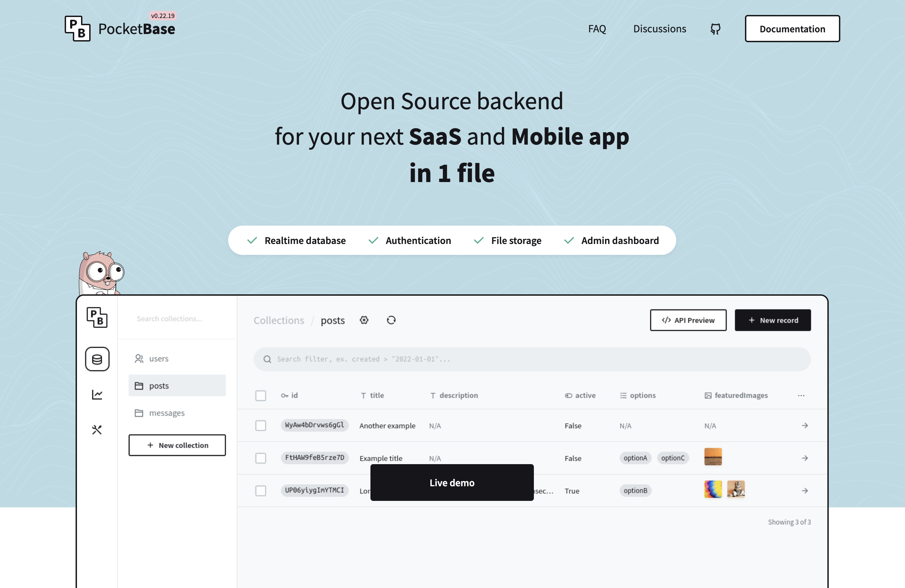Open Settings via the wrench and screwdriver icon
The image size is (905, 588).
point(97,429)
